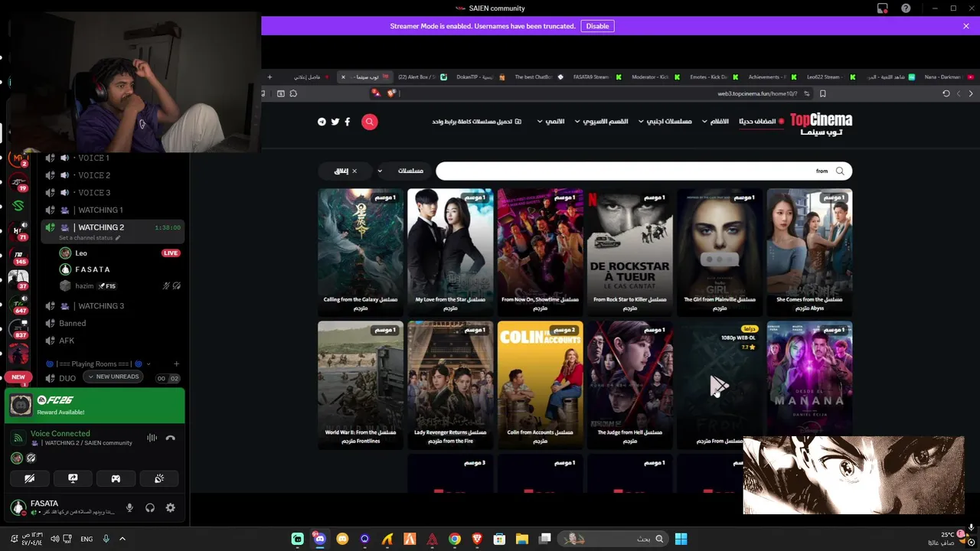Start an activity with the game controller button
The height and width of the screenshot is (551, 980).
tap(116, 478)
